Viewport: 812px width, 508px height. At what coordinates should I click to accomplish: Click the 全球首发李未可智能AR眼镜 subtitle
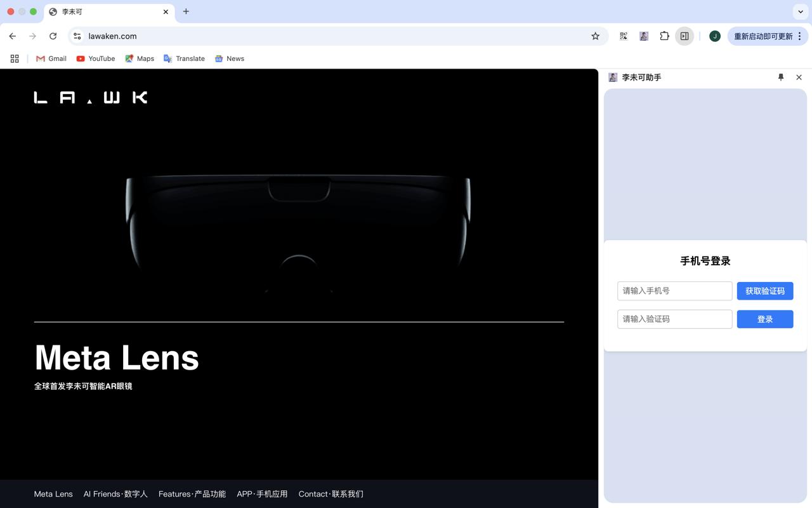83,386
